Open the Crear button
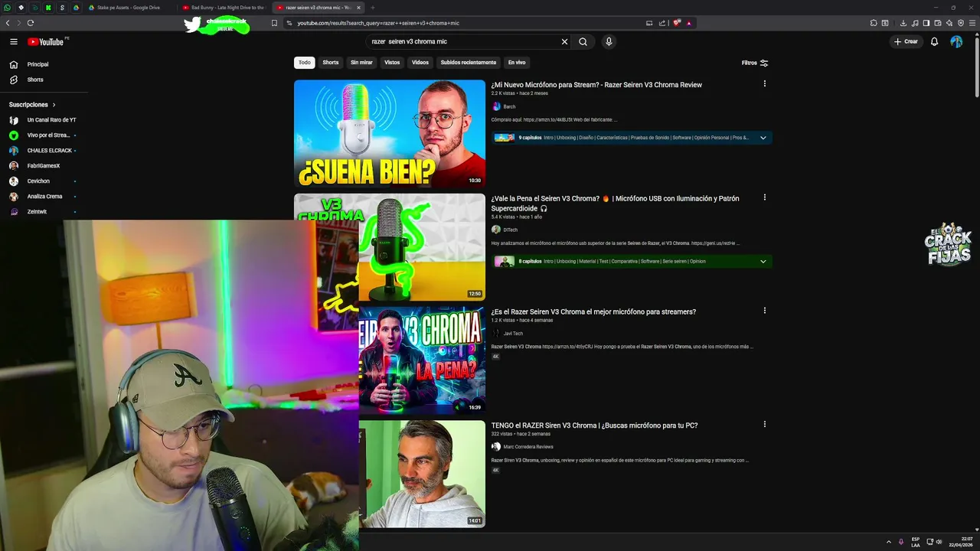The width and height of the screenshot is (980, 551). tap(906, 41)
